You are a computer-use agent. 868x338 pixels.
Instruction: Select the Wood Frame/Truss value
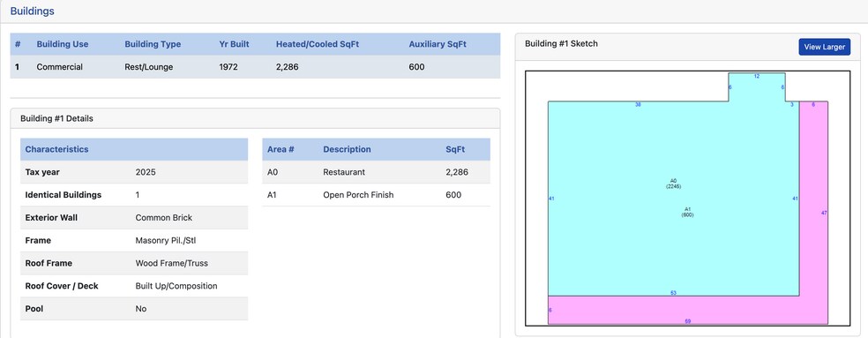click(172, 263)
